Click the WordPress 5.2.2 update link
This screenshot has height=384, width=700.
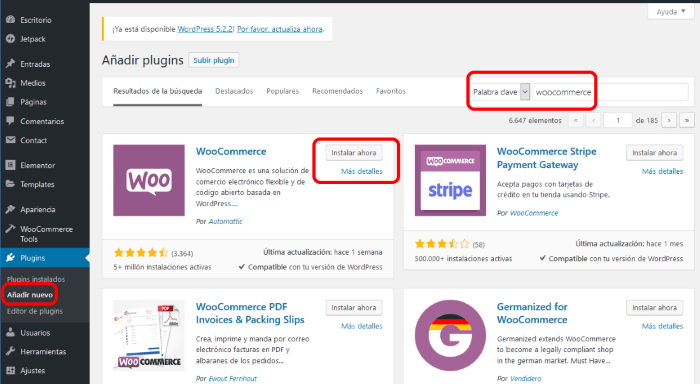pos(205,29)
